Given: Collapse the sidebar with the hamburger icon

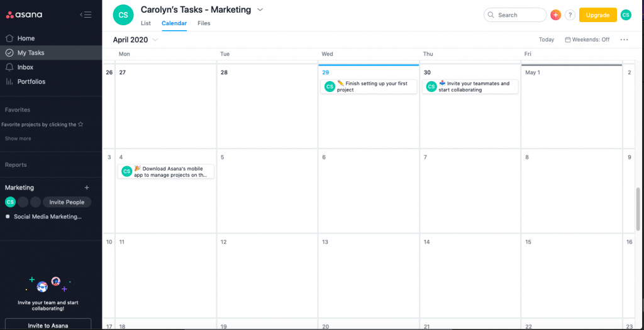Looking at the screenshot, I should pyautogui.click(x=86, y=15).
